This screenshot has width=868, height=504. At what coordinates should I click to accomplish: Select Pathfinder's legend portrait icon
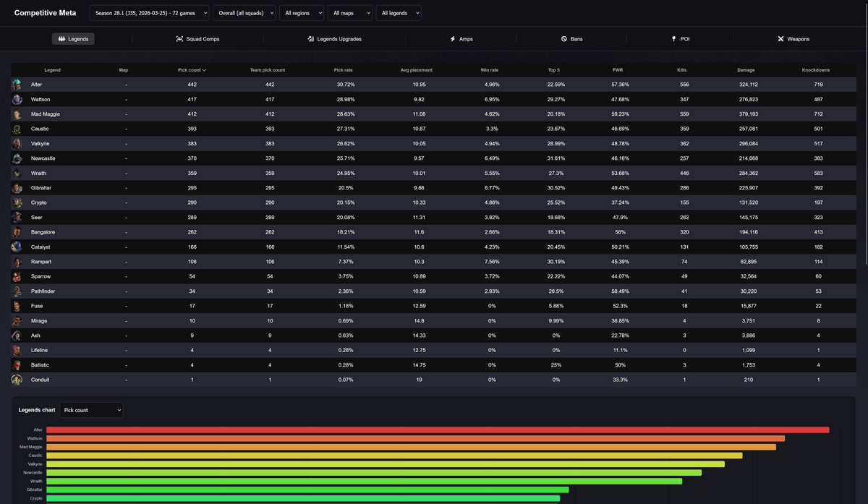click(17, 291)
